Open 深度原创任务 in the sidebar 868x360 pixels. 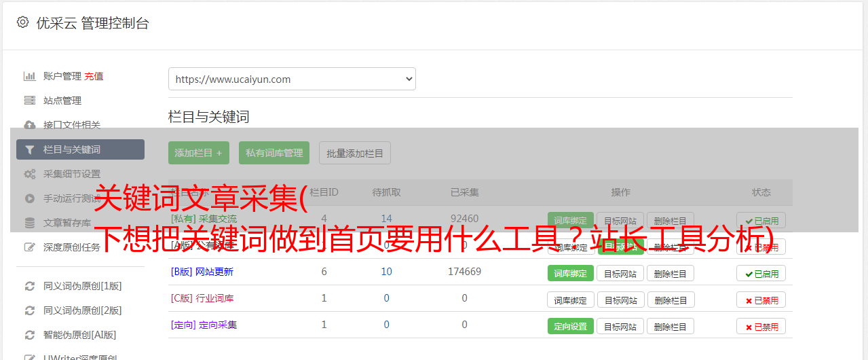(x=71, y=247)
